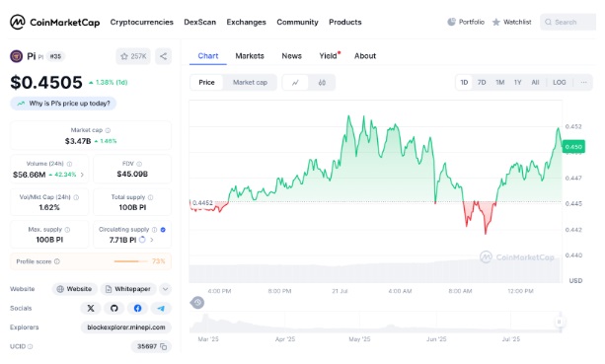The width and height of the screenshot is (605, 364).
Task: Switch chart to candlestick view
Action: [322, 83]
